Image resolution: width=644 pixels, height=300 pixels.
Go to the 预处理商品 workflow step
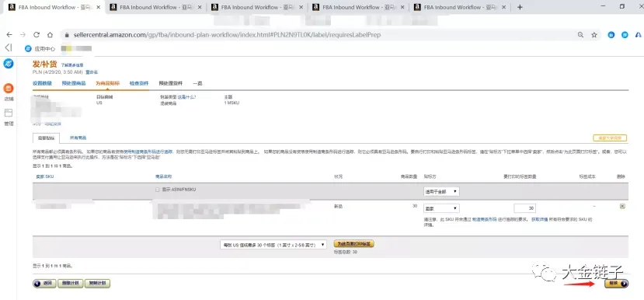[74, 83]
